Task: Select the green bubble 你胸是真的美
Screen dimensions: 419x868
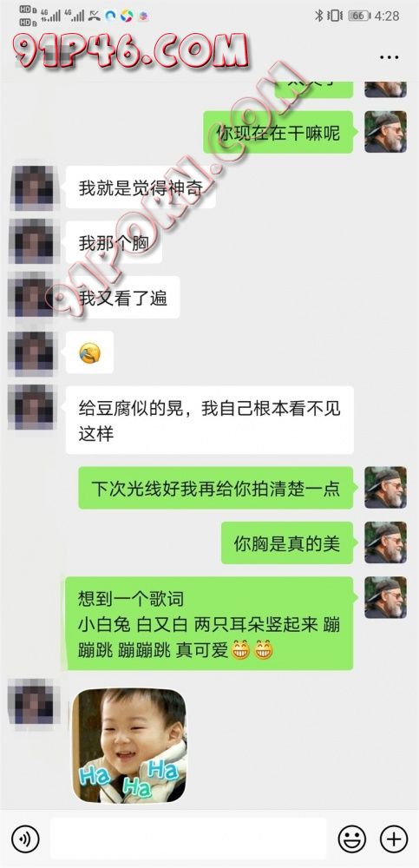Action: 287,543
